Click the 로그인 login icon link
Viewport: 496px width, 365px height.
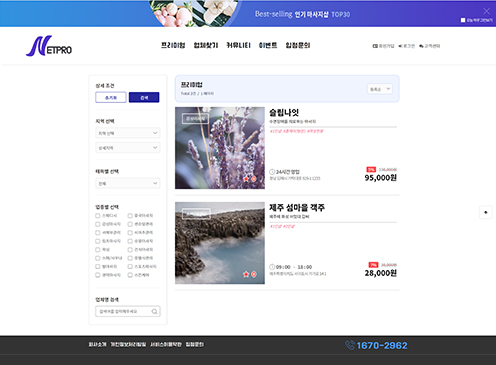pos(407,46)
